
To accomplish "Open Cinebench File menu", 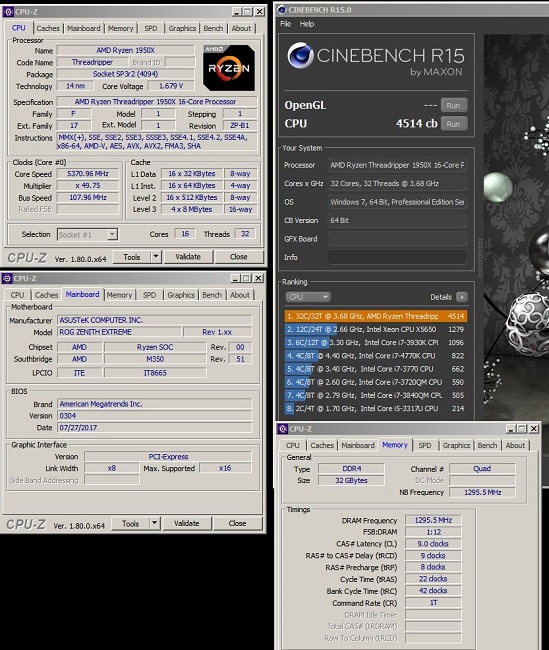I will 285,24.
